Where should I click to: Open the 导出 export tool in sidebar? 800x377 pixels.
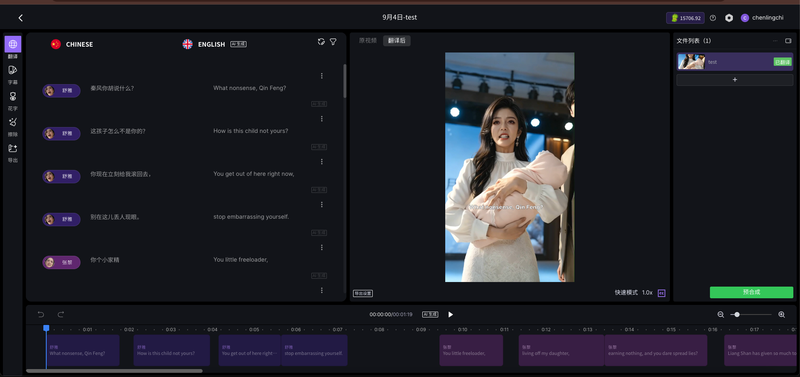point(13,148)
